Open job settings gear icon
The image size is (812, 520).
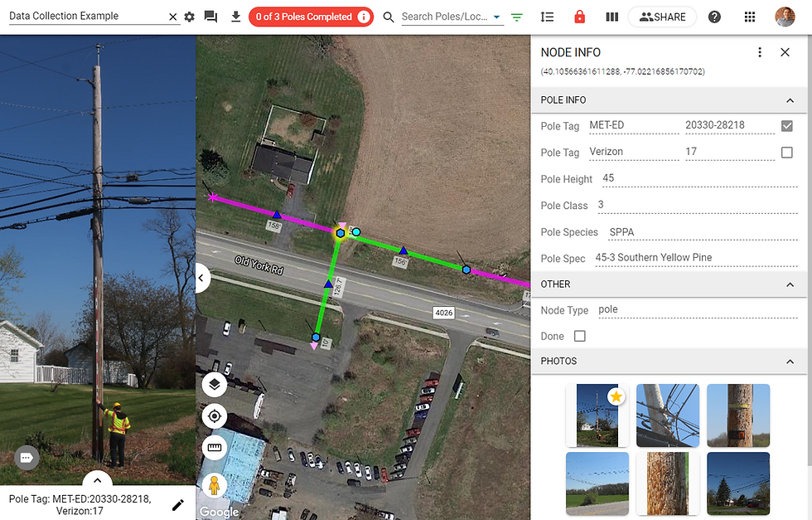click(190, 17)
